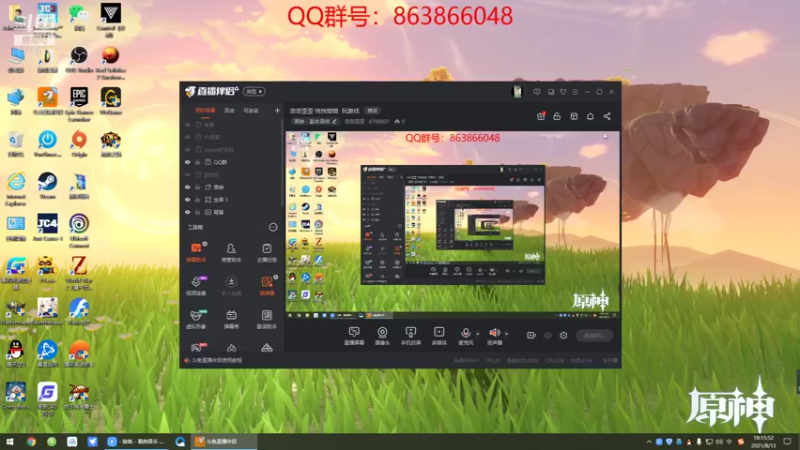The width and height of the screenshot is (800, 450).
Task: Open the stream settings gear icon
Action: click(x=563, y=335)
